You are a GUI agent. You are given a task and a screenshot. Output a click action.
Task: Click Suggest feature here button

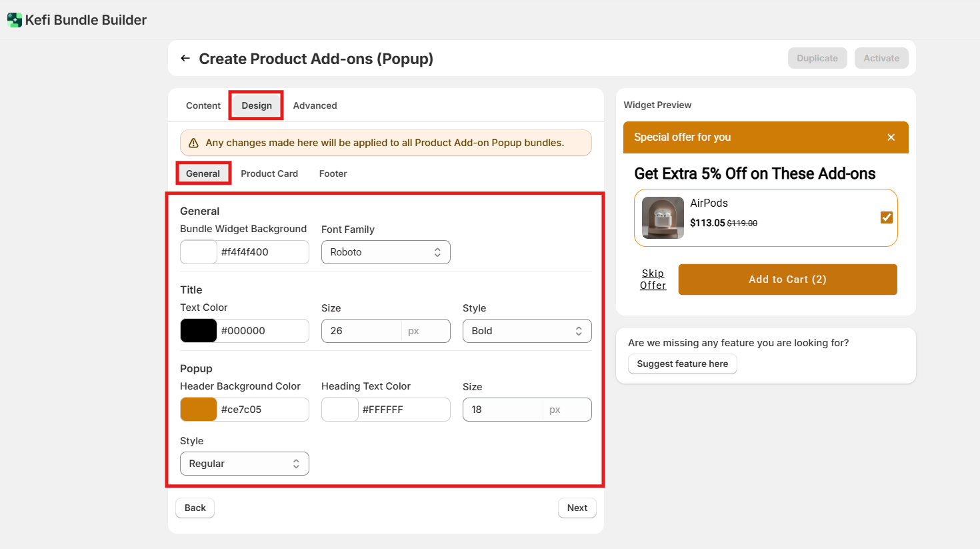point(682,364)
